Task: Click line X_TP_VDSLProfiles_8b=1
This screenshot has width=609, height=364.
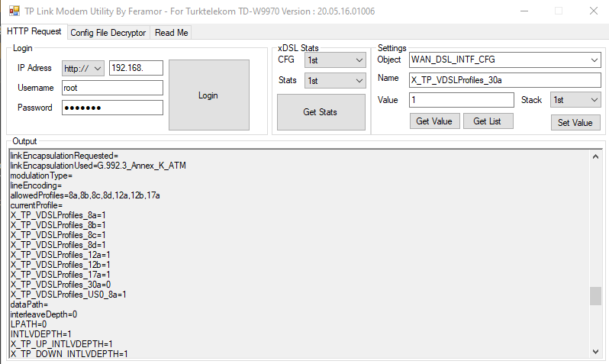Action: (x=58, y=225)
